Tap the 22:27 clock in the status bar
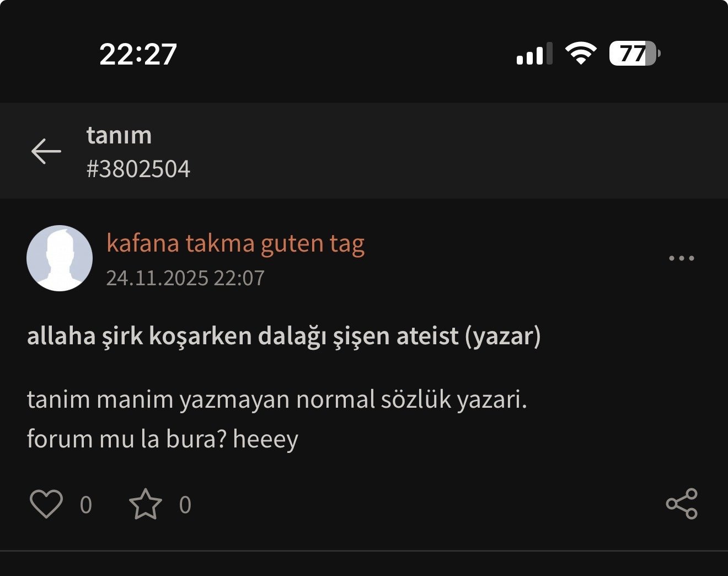Screen dimensions: 728x576 (138, 54)
